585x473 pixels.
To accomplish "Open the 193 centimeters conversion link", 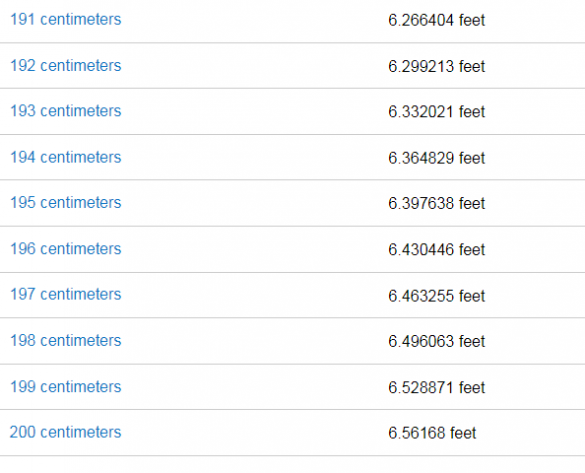I will [65, 111].
